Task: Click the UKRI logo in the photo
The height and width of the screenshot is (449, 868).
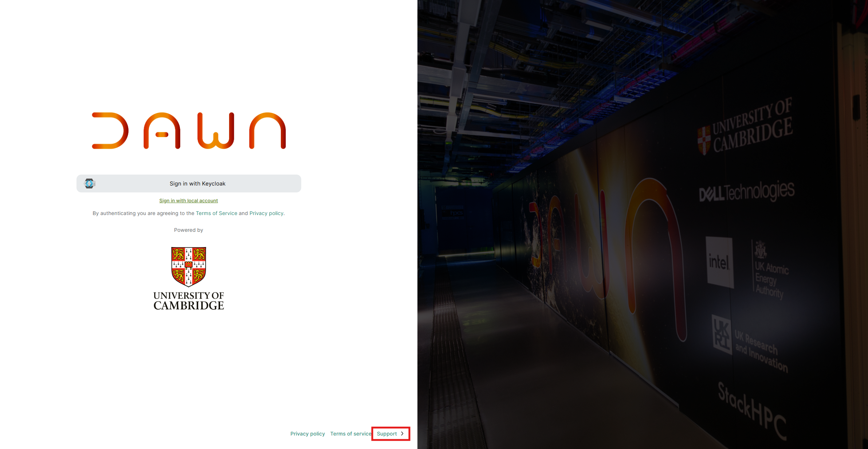Action: (x=722, y=334)
